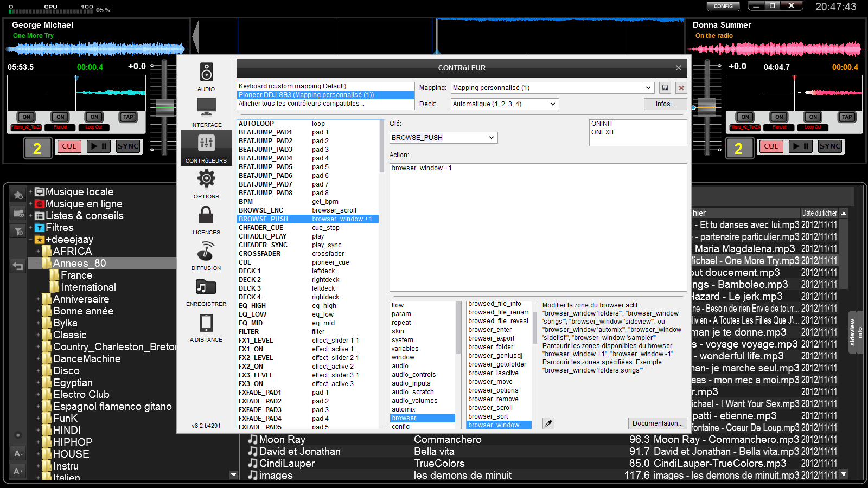
Task: Click the left deck pitch slider handle
Action: point(165,107)
